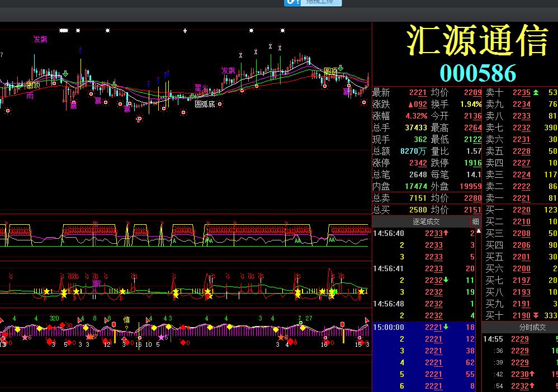Select the 涨跌 value 092
The width and height of the screenshot is (558, 392).
[418, 105]
